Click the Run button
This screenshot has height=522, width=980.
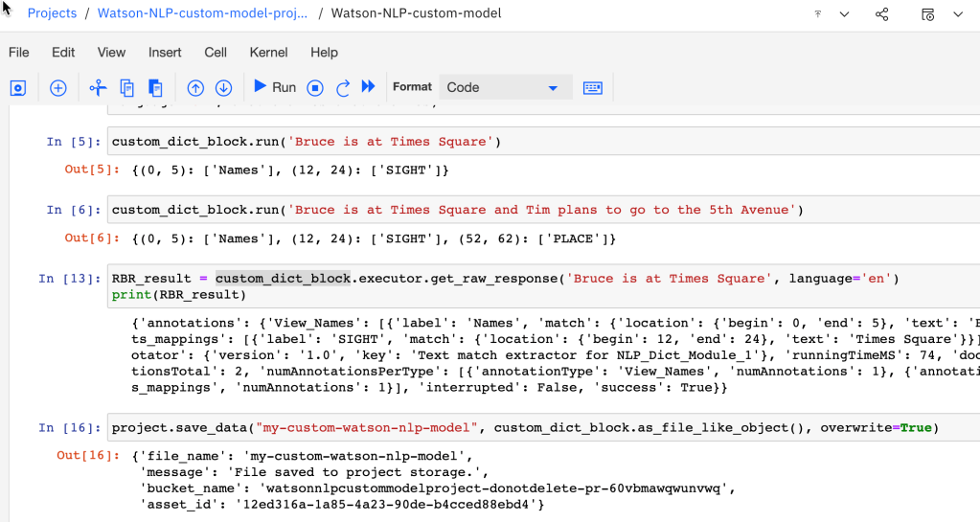pos(275,87)
